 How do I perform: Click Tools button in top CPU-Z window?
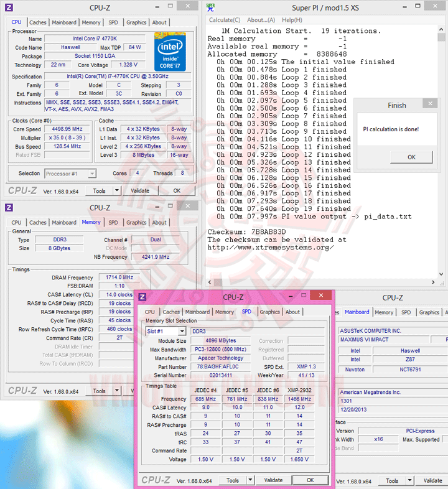pos(99,191)
